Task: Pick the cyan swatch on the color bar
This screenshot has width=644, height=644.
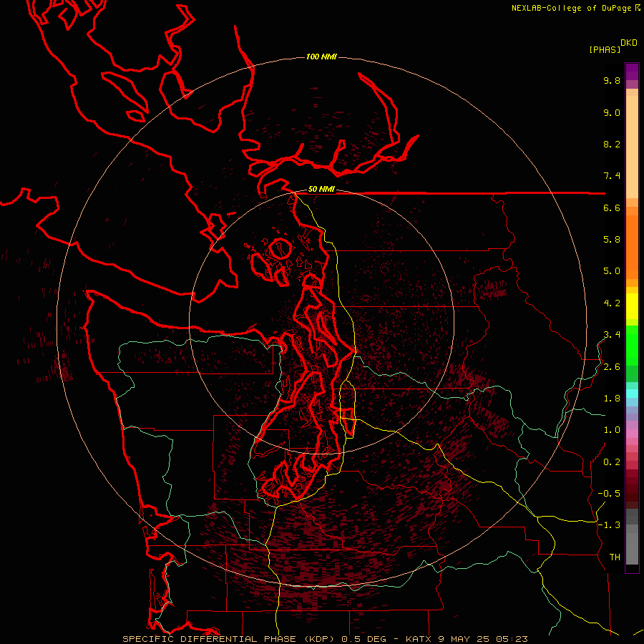Action: (x=632, y=394)
